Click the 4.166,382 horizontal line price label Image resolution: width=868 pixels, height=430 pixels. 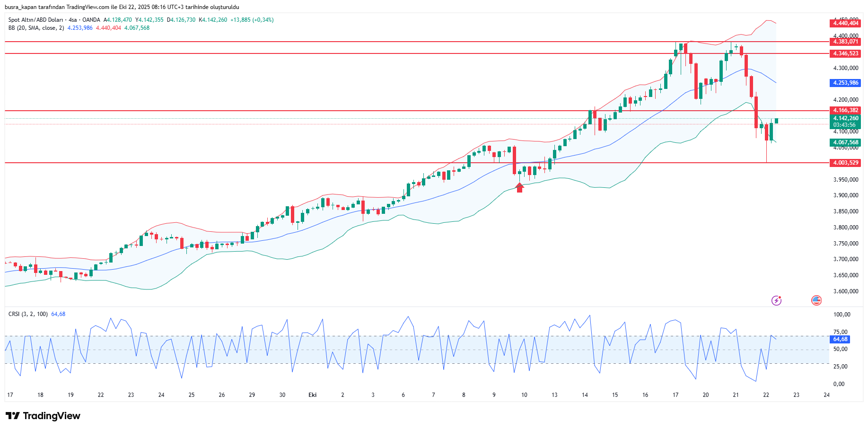click(x=845, y=110)
